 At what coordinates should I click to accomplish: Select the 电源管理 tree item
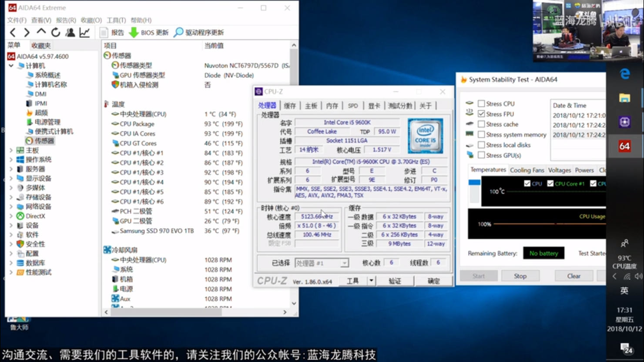(x=43, y=122)
